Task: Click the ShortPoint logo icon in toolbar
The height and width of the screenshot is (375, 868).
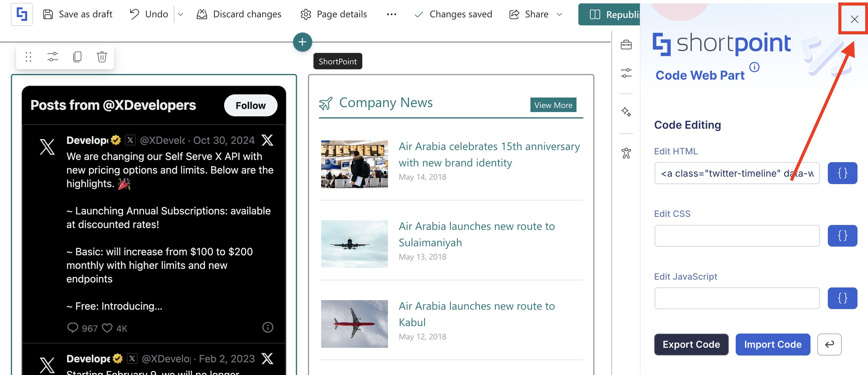Action: [x=22, y=14]
